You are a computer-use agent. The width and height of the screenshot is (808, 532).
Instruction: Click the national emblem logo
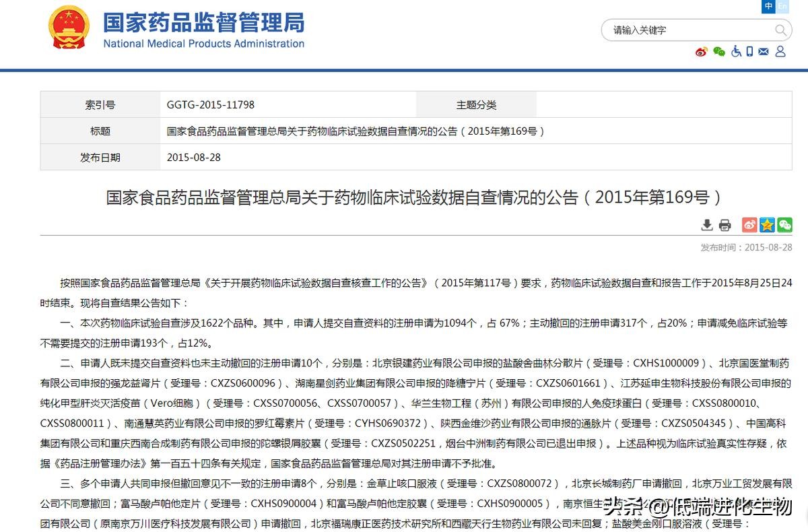68,28
